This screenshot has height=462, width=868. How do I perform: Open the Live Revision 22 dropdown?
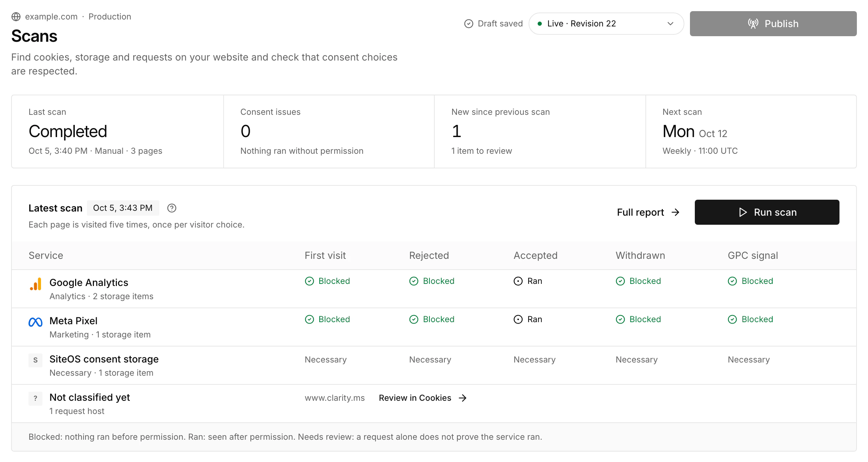(606, 24)
